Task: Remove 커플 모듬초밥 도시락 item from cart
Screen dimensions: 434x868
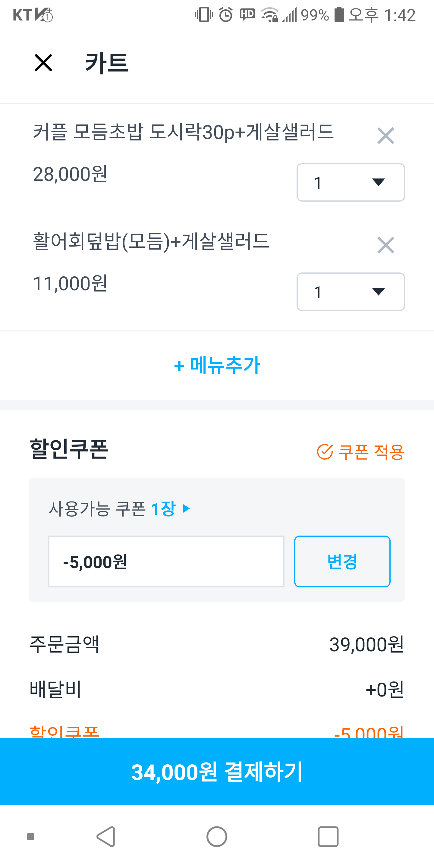Action: 385,136
